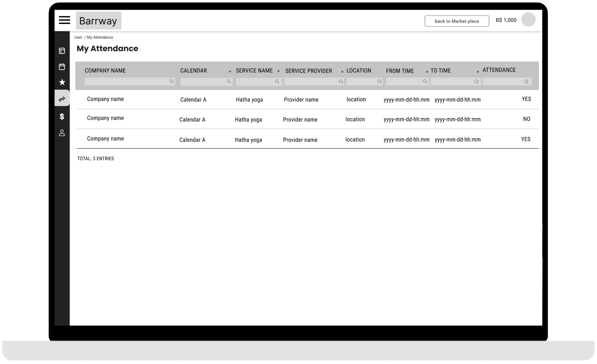
Task: Click the dashboard layout icon in sidebar
Action: pyautogui.click(x=62, y=51)
